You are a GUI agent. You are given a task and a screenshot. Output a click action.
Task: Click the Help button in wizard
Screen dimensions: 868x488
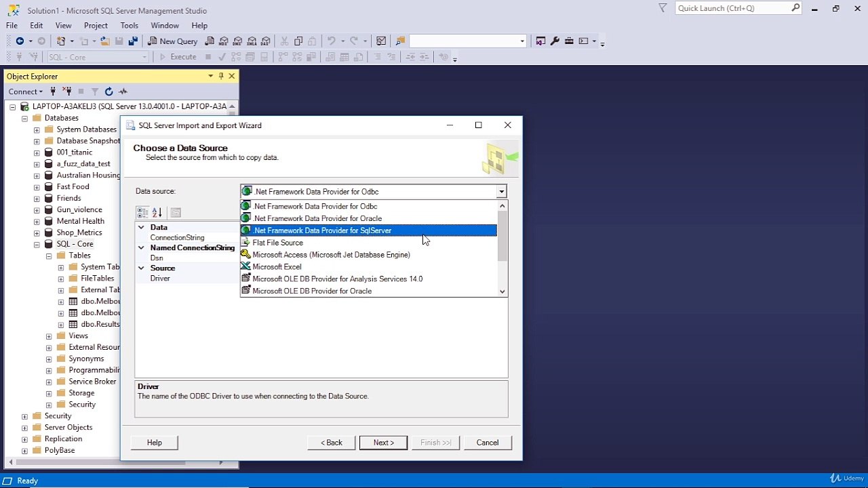155,443
